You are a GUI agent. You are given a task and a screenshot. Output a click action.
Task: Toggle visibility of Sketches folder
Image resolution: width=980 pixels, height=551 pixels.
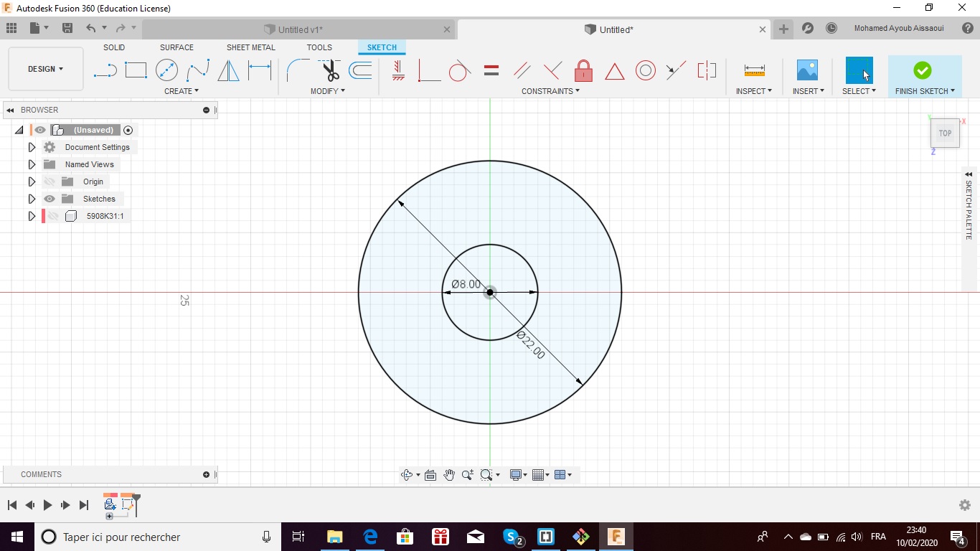pyautogui.click(x=50, y=199)
